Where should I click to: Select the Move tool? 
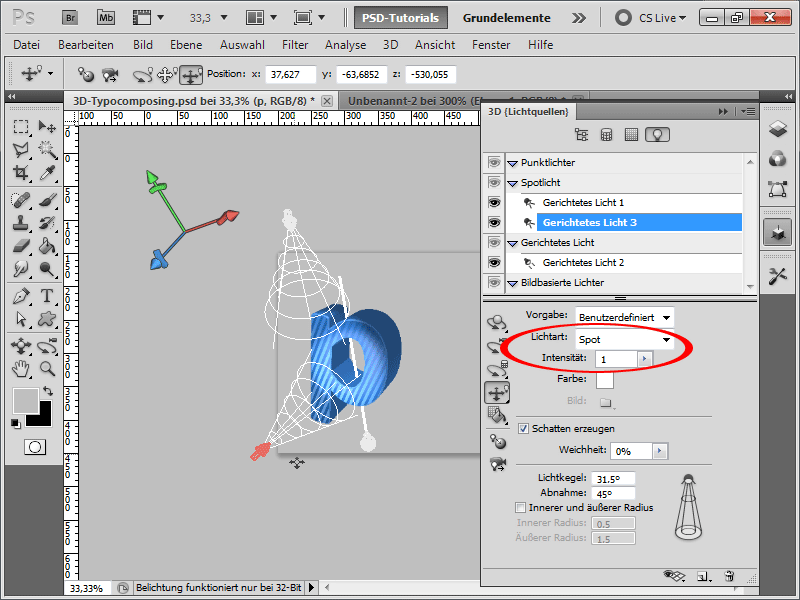[x=47, y=126]
